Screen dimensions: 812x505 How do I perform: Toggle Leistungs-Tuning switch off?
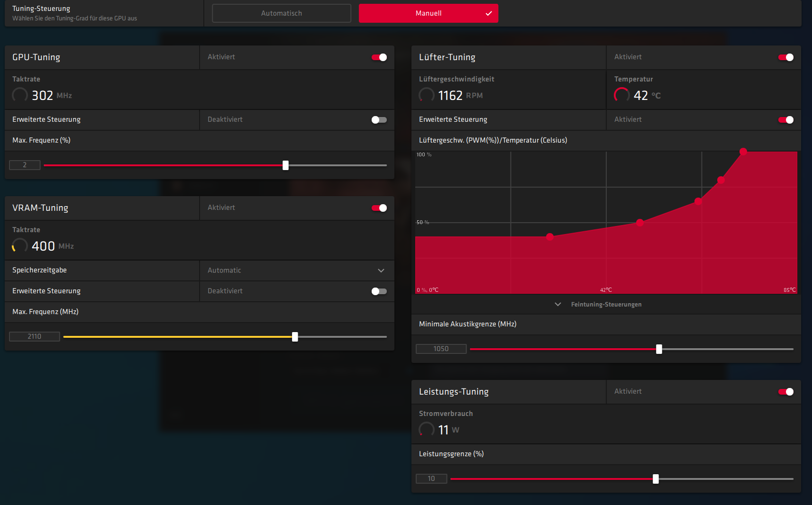click(x=786, y=392)
